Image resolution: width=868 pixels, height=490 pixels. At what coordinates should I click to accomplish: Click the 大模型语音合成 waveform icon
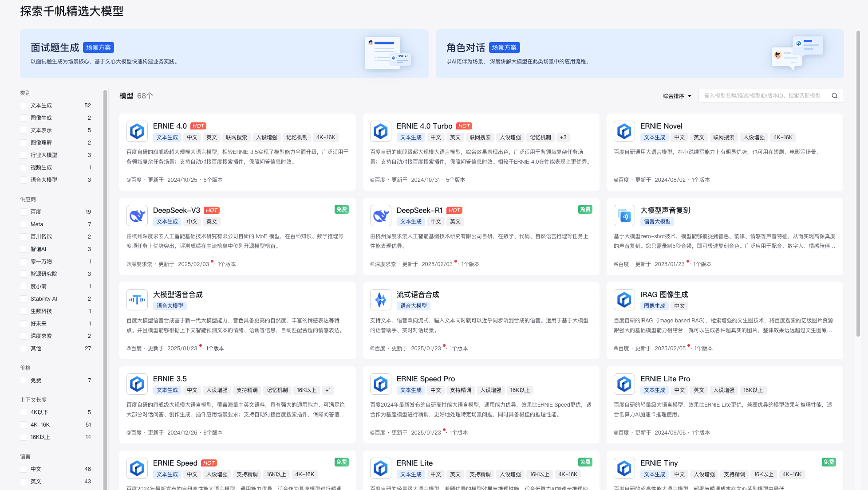point(137,300)
